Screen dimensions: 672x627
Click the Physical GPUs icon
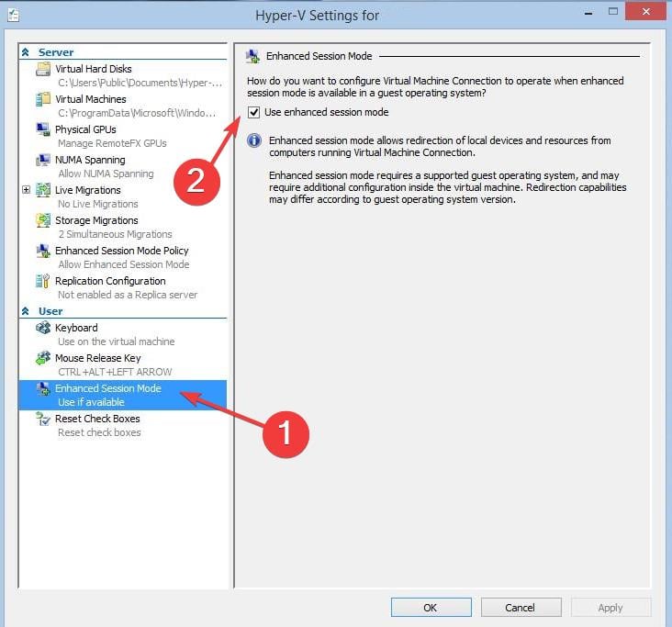click(x=43, y=129)
